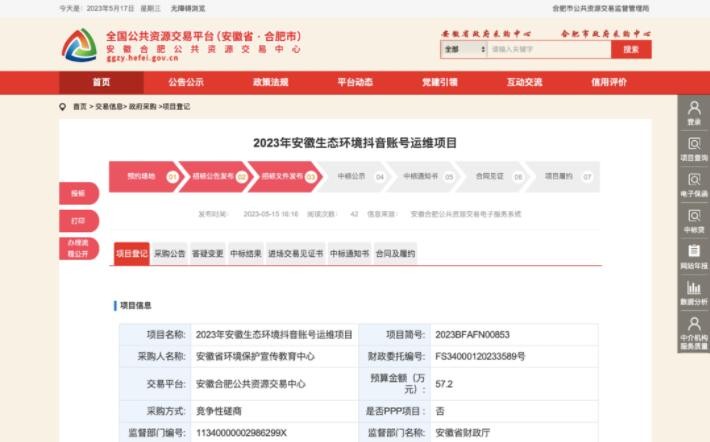Go to 首页 in the navigation bar
The width and height of the screenshot is (710, 442).
pos(101,82)
